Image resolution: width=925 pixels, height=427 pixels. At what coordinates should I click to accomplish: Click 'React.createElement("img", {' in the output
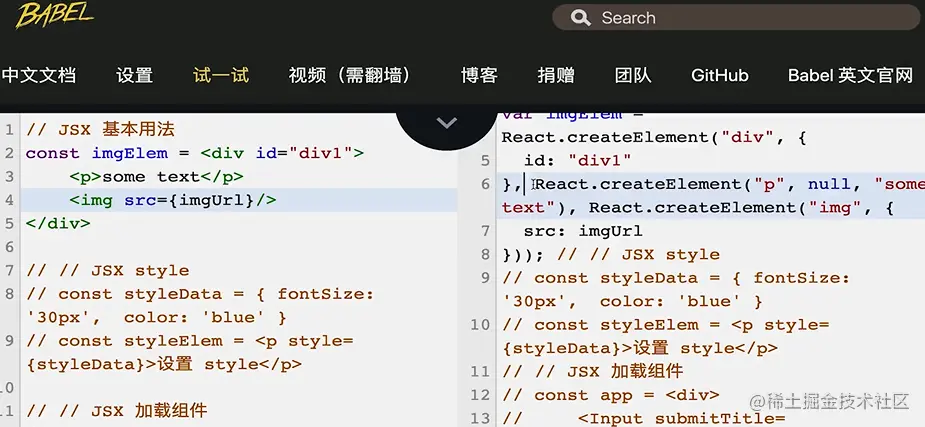click(742, 208)
